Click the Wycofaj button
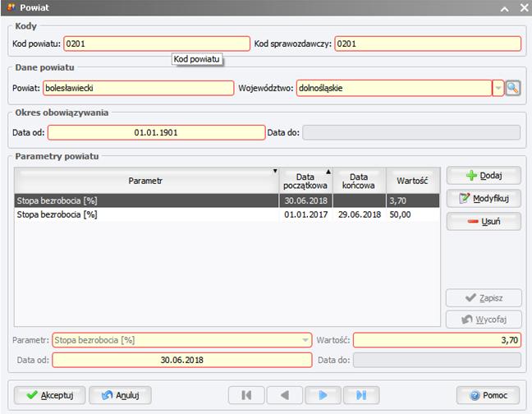 point(484,320)
